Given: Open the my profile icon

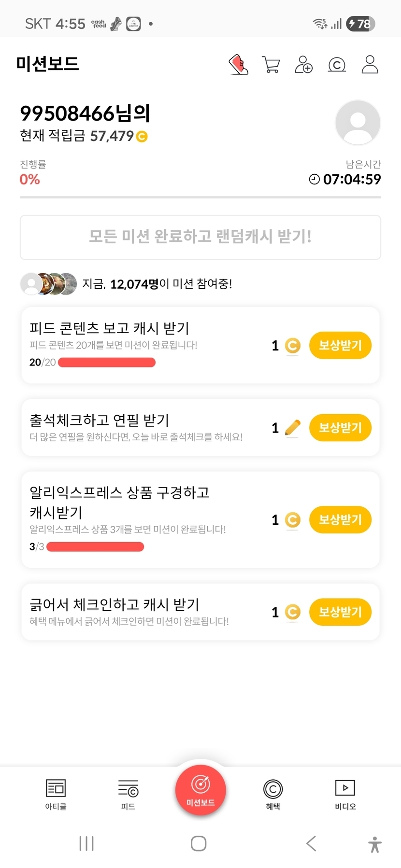Looking at the screenshot, I should 370,64.
